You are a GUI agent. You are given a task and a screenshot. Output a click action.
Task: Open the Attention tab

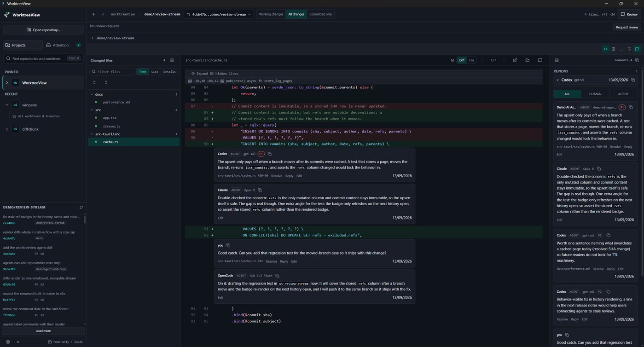click(x=64, y=45)
